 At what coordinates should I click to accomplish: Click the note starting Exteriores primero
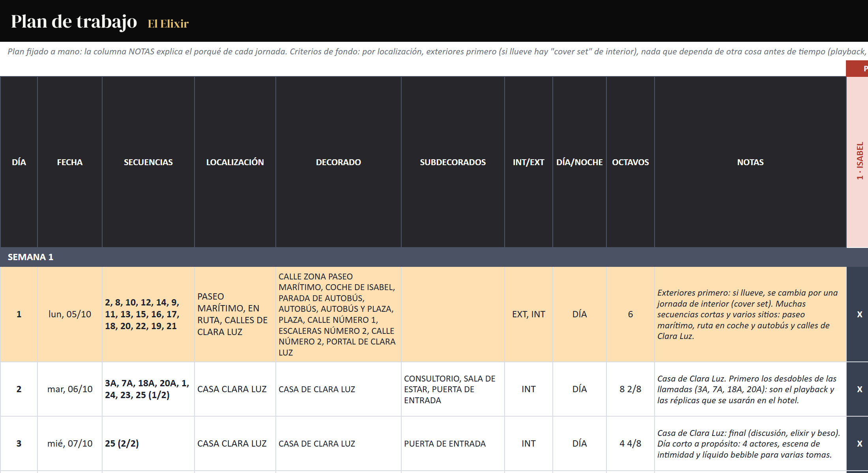(x=750, y=314)
